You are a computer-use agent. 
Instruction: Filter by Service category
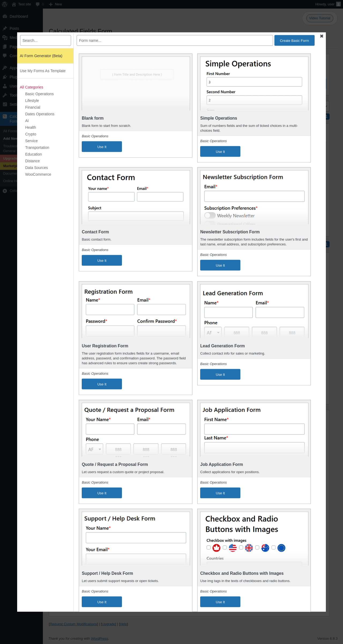point(31,141)
